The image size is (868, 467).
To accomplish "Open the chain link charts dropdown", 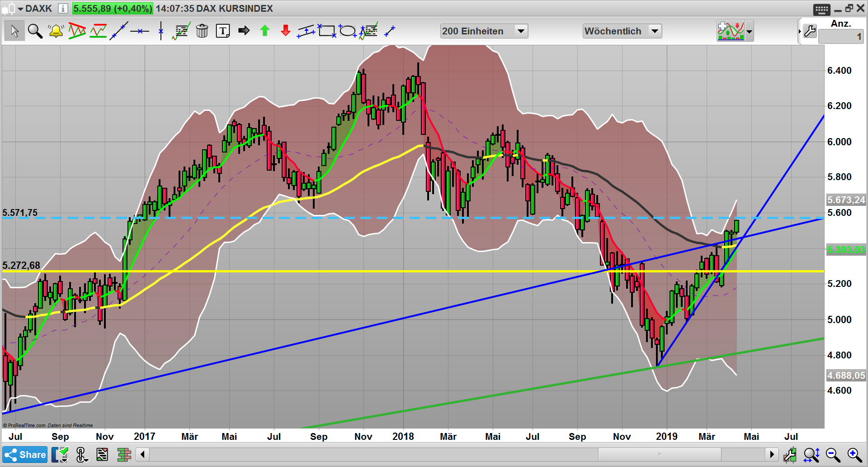I will coord(82,455).
